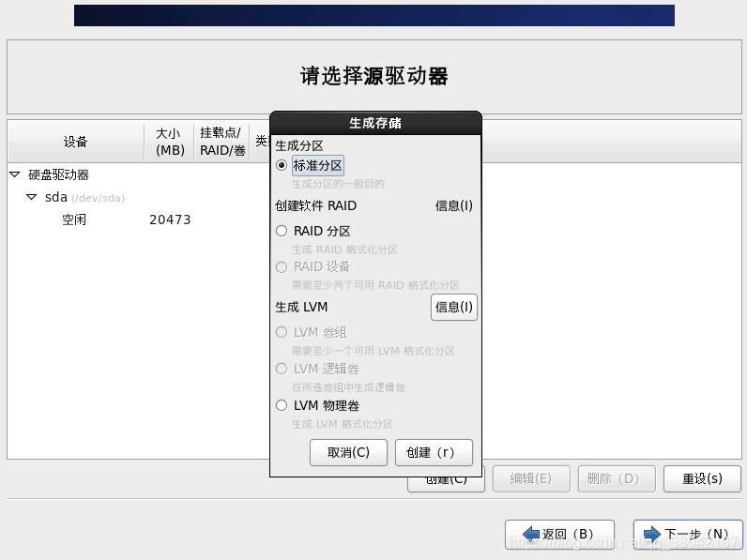Click the 硬盘驱动器 tree label
The width and height of the screenshot is (747, 560).
58,174
